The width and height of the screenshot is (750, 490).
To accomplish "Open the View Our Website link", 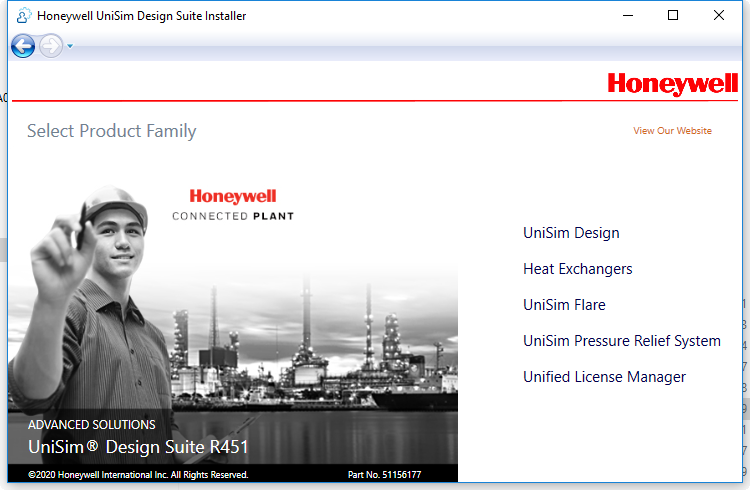I will pyautogui.click(x=672, y=131).
